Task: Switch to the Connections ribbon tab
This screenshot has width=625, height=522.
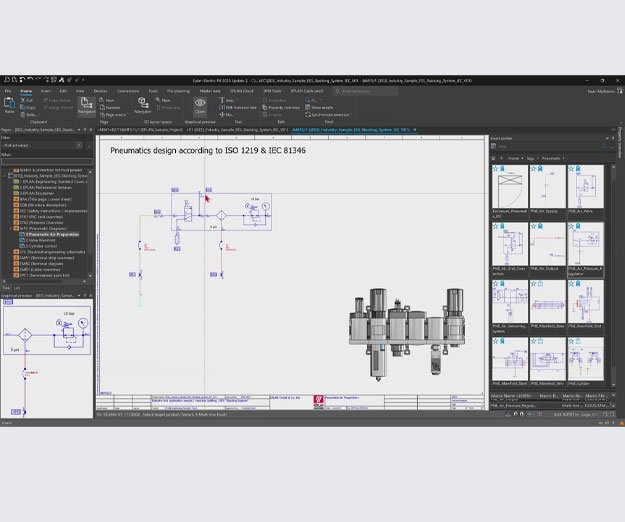Action: (128, 91)
